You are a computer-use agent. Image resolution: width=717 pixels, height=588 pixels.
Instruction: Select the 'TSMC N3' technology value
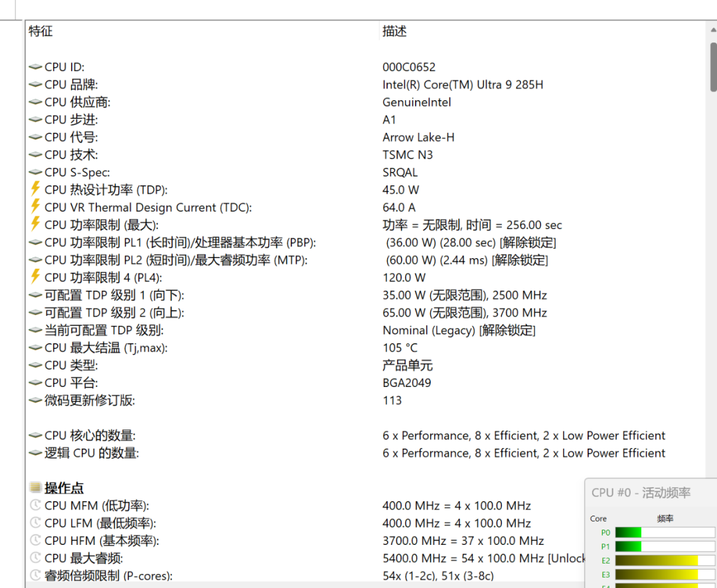[x=408, y=155]
